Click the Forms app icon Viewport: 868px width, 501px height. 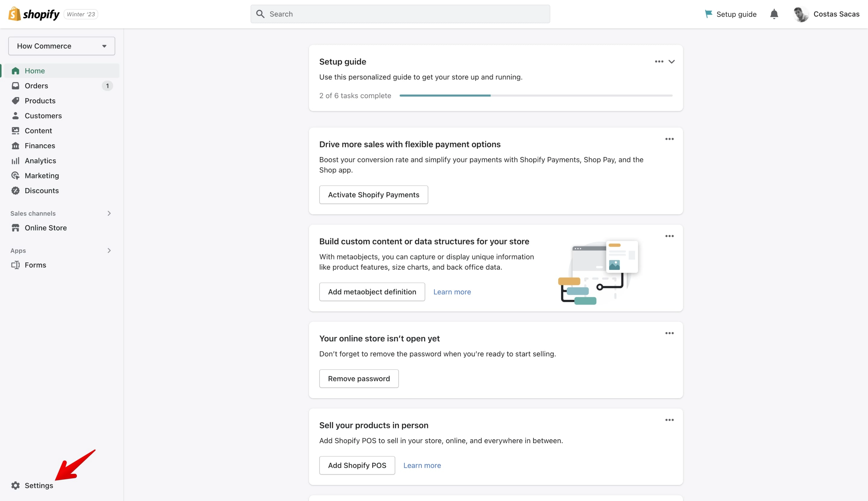pos(15,265)
